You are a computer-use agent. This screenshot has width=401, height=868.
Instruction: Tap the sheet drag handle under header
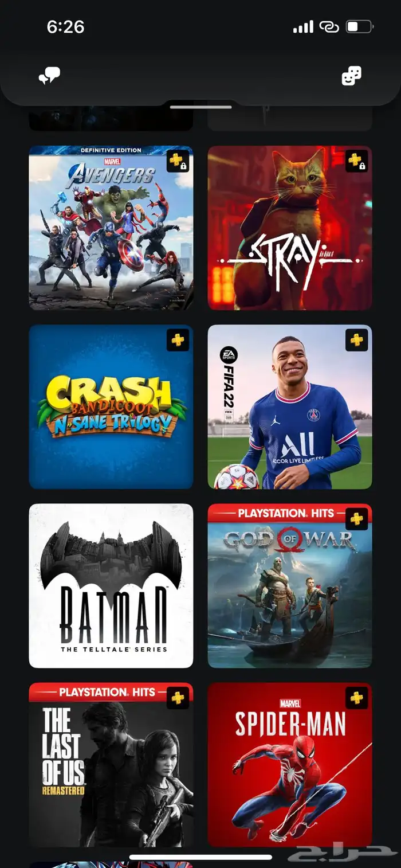200,107
